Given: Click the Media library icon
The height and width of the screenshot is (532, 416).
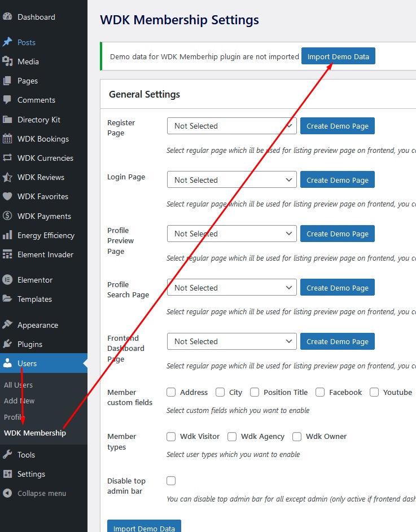Looking at the screenshot, I should pyautogui.click(x=7, y=61).
